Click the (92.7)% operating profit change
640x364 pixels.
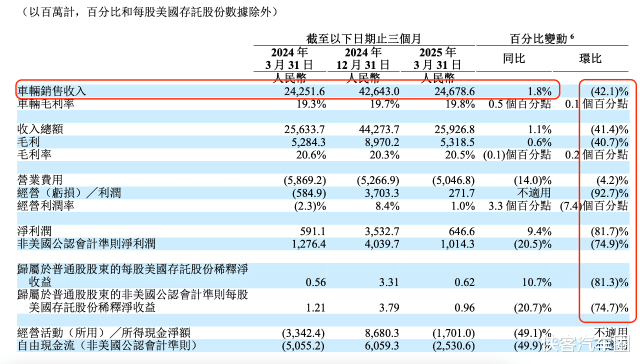609,193
